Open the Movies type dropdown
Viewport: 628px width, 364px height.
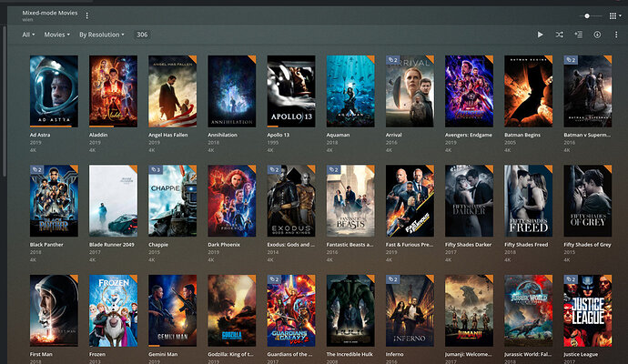56,35
